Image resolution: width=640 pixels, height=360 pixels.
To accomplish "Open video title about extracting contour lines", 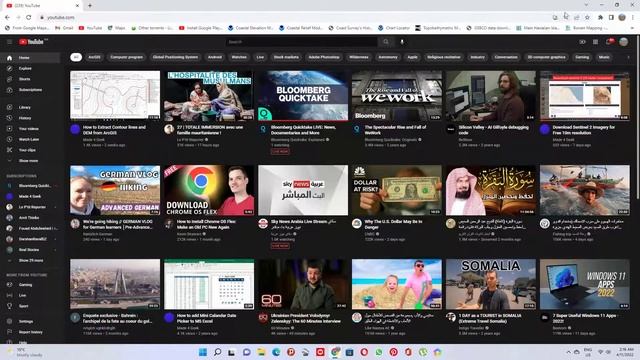I will (115, 130).
